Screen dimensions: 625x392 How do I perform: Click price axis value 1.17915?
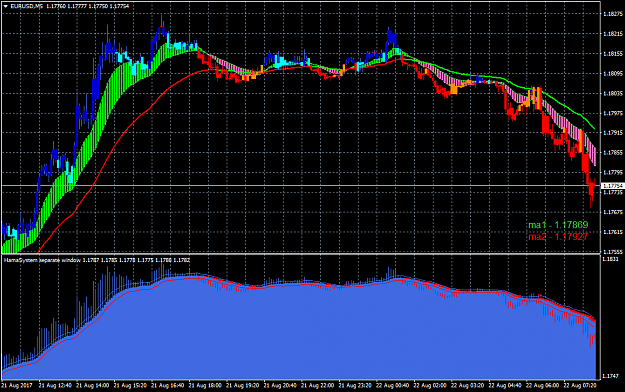tap(613, 133)
